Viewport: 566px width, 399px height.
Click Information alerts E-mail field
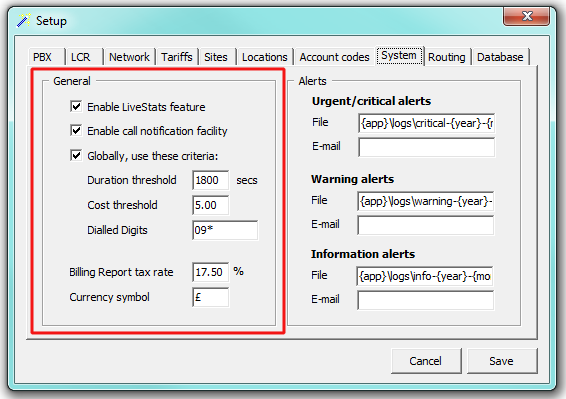(x=426, y=300)
